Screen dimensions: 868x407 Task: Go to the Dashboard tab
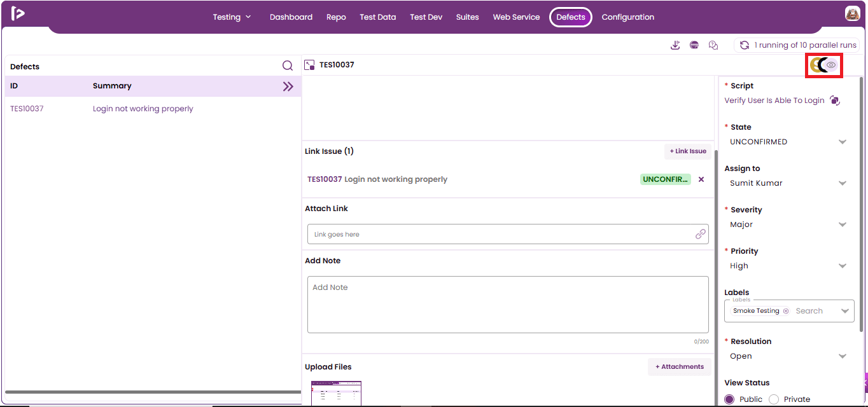291,17
